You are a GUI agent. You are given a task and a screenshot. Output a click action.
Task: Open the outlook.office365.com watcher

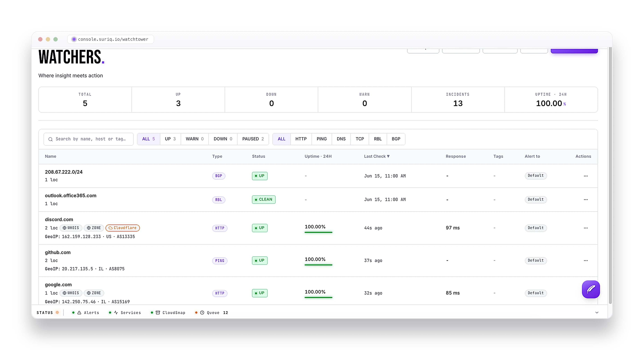tap(71, 195)
